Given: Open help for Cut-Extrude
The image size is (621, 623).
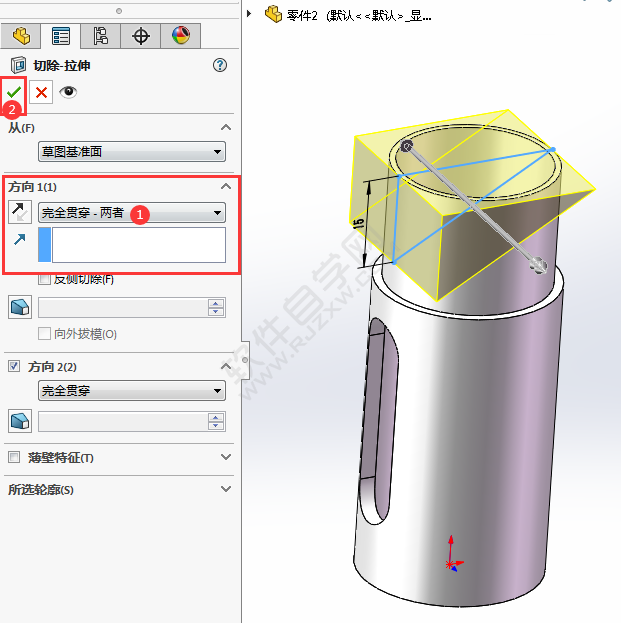Looking at the screenshot, I should tap(220, 65).
